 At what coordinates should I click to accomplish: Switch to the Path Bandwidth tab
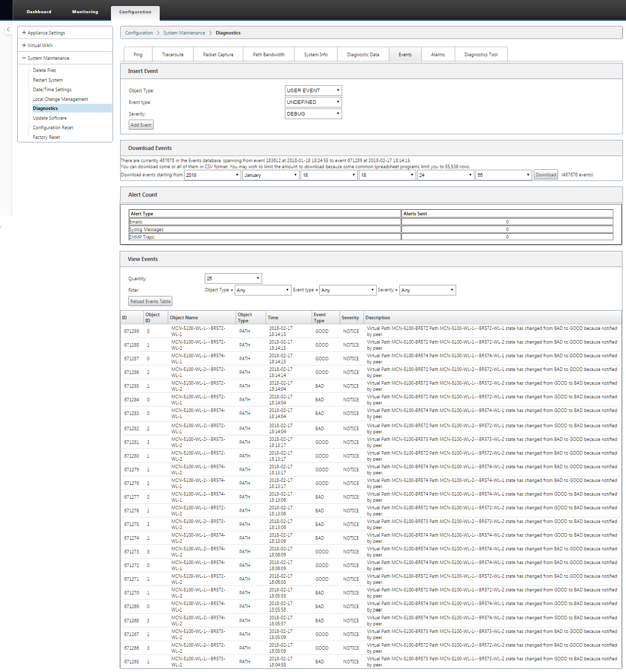[x=269, y=55]
